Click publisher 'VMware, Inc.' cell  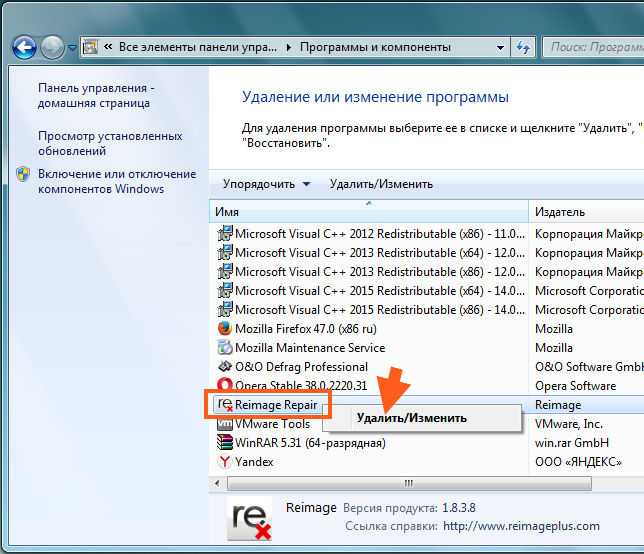568,424
